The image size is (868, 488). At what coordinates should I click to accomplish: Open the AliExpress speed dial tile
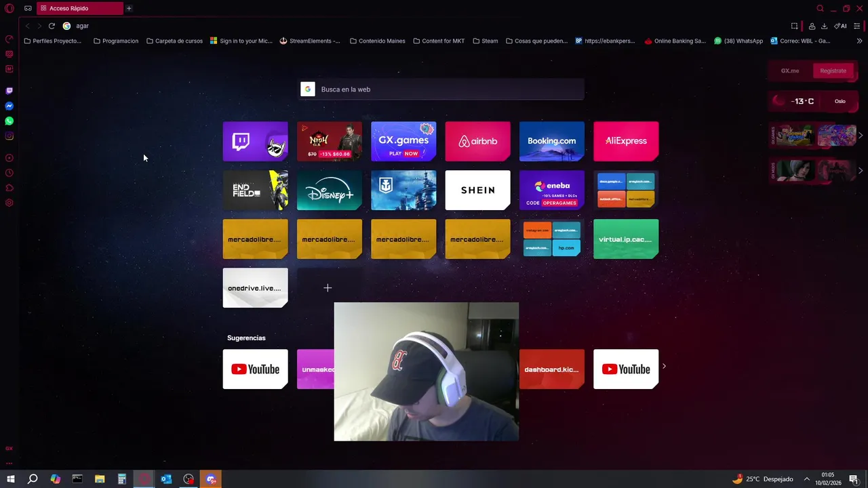(x=626, y=141)
